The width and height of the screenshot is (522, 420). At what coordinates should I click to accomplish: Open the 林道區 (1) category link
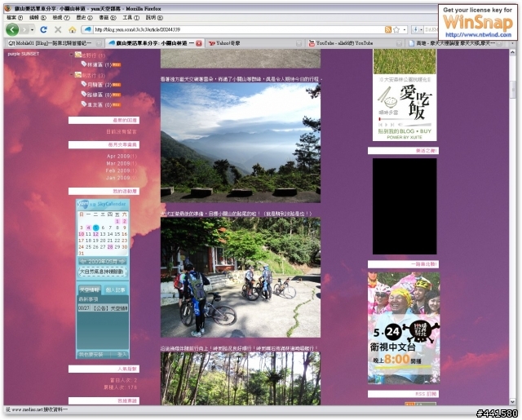(x=100, y=65)
